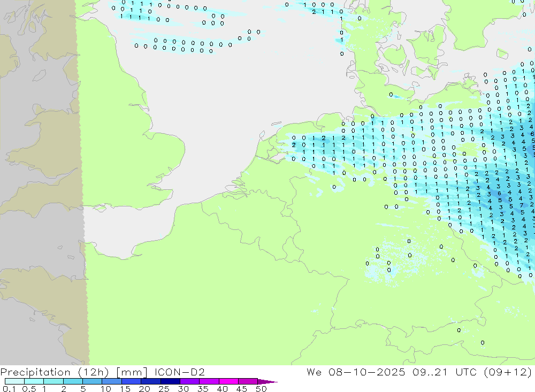
Task: Click the legend label "10"
Action: coord(106,389)
